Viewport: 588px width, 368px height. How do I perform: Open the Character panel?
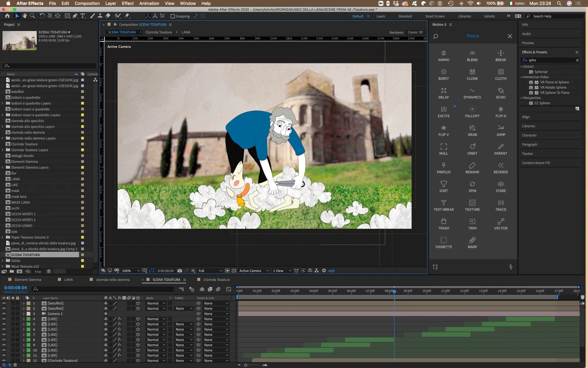click(529, 135)
